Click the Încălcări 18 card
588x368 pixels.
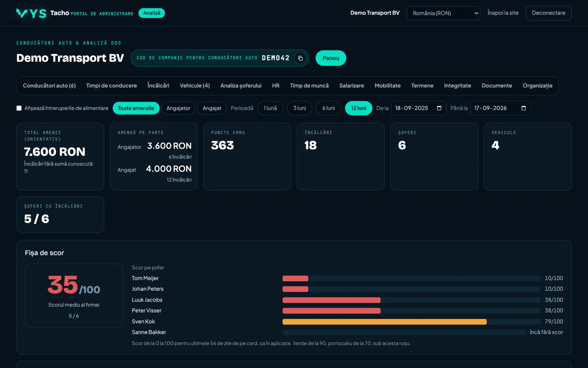click(341, 157)
